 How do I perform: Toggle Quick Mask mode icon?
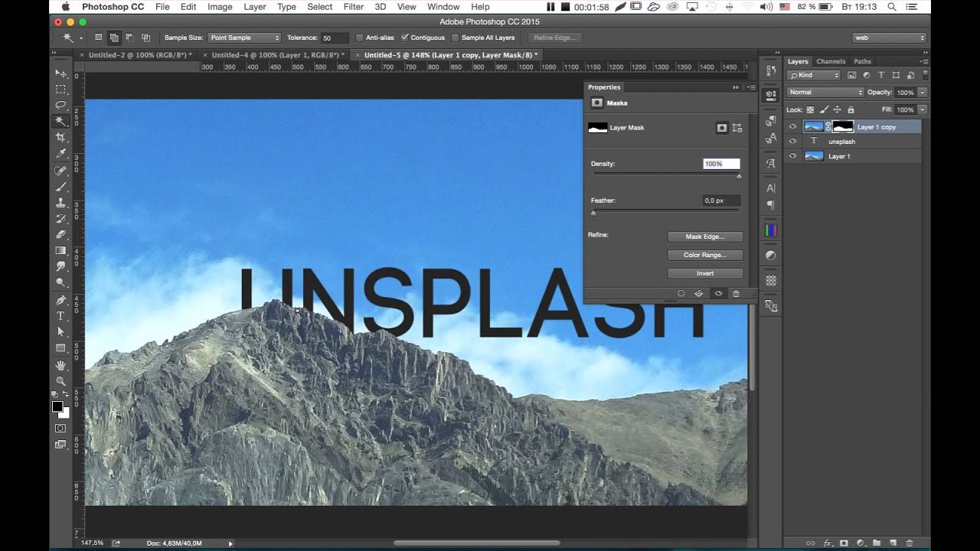[x=60, y=428]
